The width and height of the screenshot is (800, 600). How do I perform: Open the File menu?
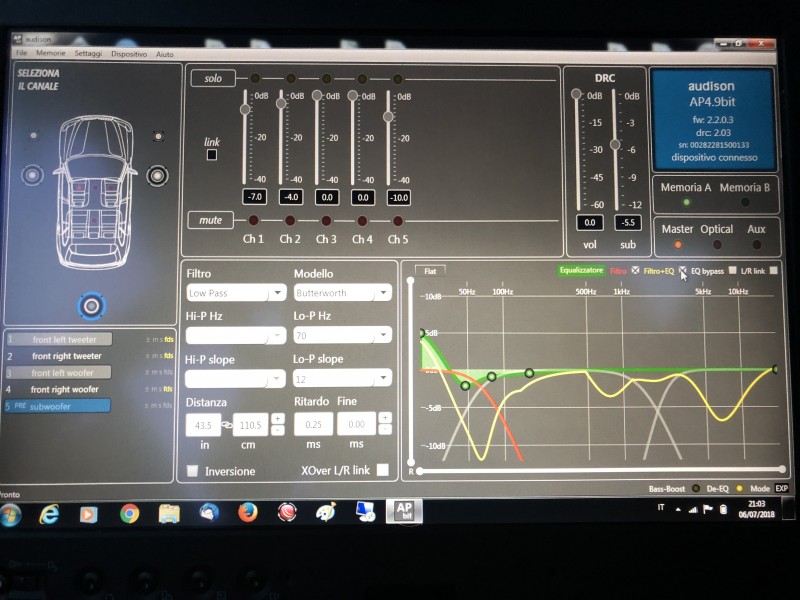pos(21,53)
